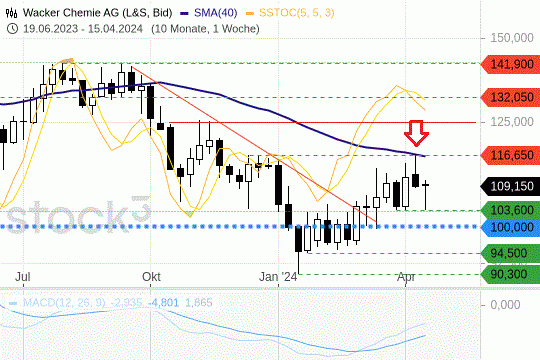Click the green 94,500 support tag
The width and height of the screenshot is (540, 360).
click(510, 253)
